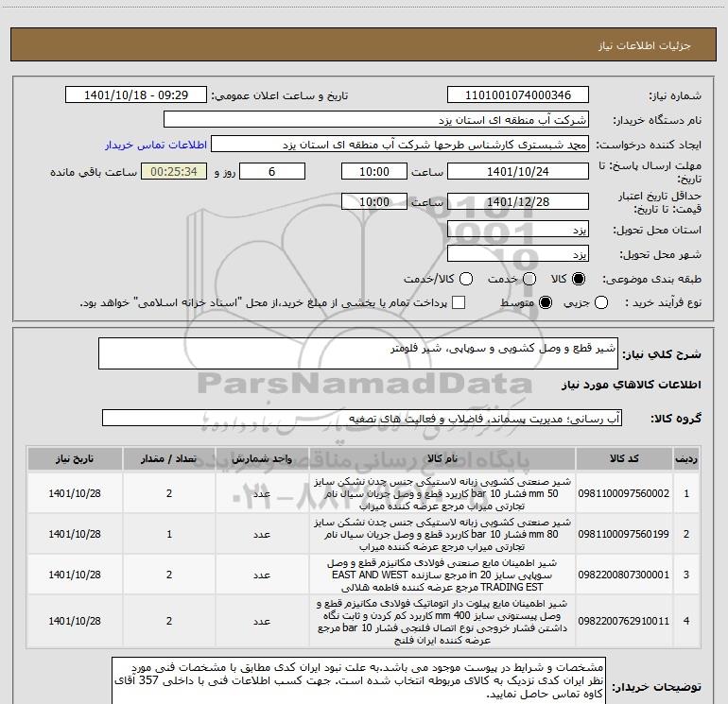Click the request creator field
728x704 pixels.
pos(400,145)
